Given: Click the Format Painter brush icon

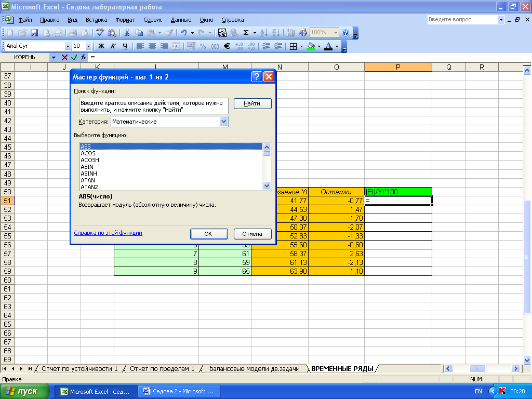Looking at the screenshot, I should tap(169, 33).
